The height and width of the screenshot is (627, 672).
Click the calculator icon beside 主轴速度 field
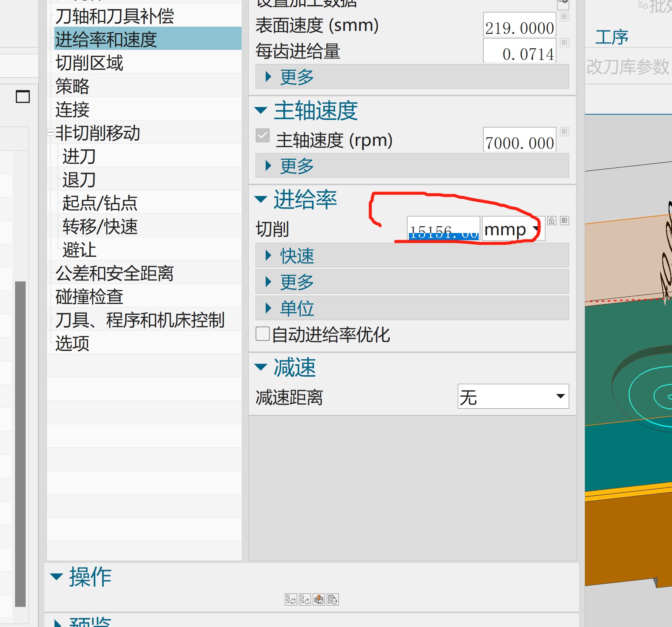564,132
